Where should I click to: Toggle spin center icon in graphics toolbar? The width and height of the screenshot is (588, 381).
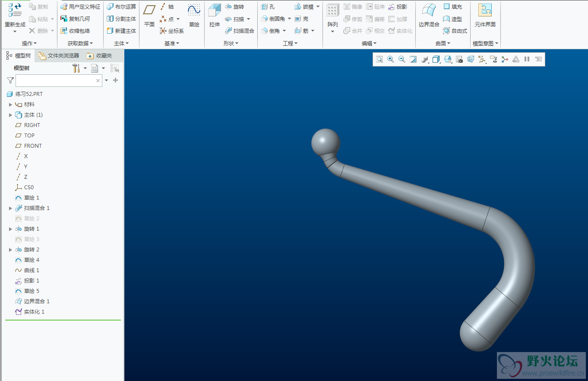[505, 59]
